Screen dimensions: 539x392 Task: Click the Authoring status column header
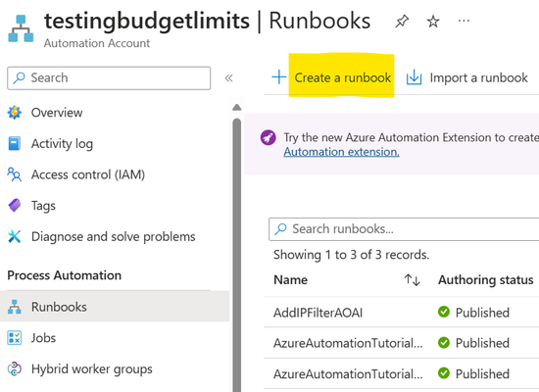[486, 280]
